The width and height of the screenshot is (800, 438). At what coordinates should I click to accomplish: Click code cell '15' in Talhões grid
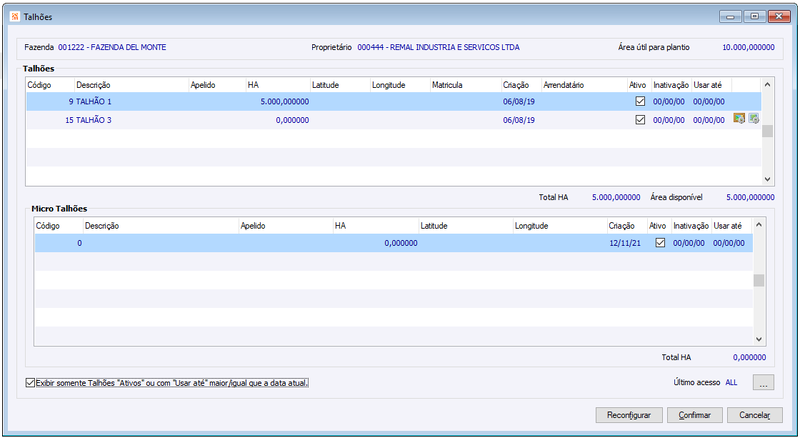[69, 120]
